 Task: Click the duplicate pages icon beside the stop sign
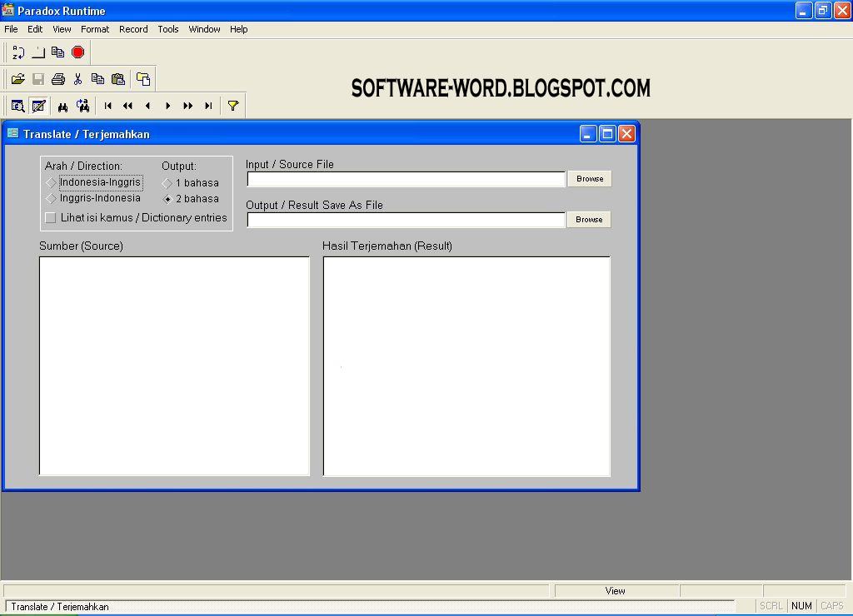tap(57, 52)
